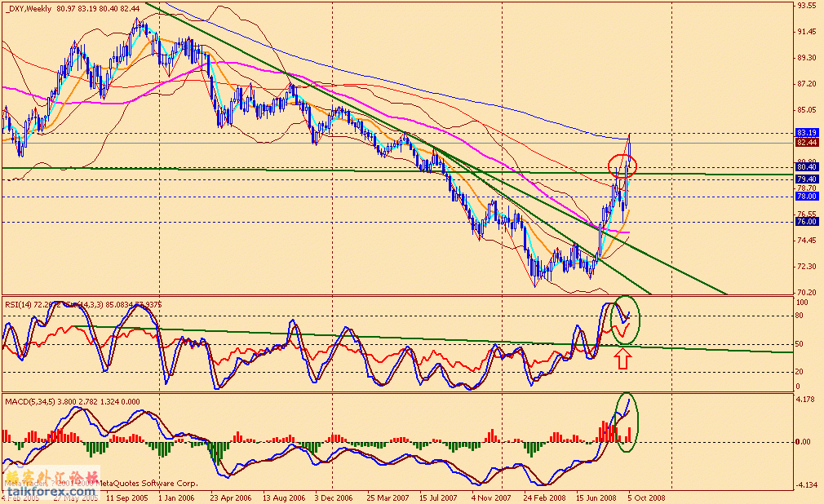Click the 79.40 price level tag

click(x=807, y=179)
